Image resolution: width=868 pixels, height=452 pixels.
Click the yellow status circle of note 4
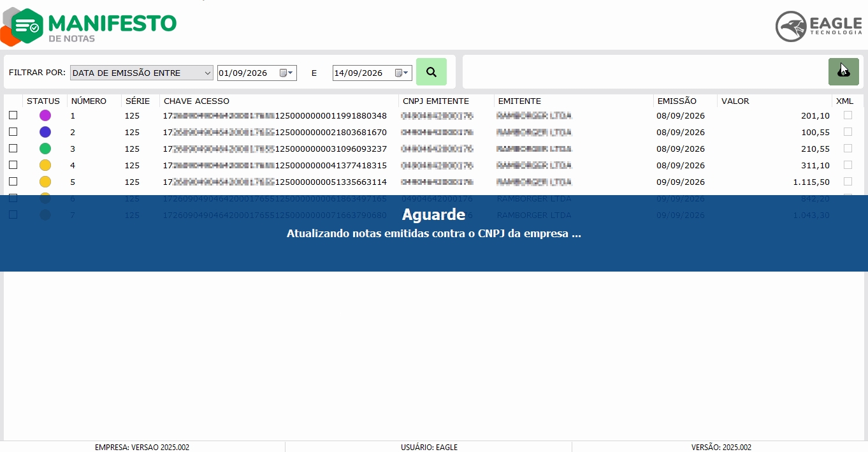click(45, 165)
